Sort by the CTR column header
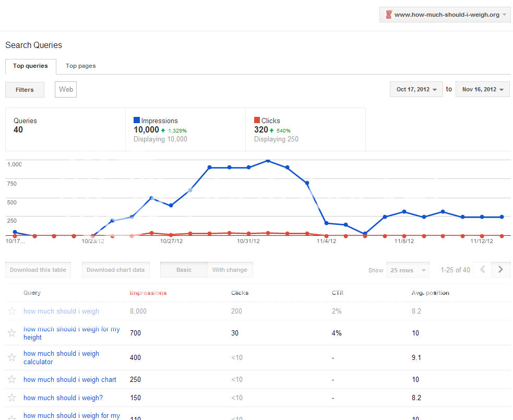Screen dimensions: 513x420 [x=338, y=293]
